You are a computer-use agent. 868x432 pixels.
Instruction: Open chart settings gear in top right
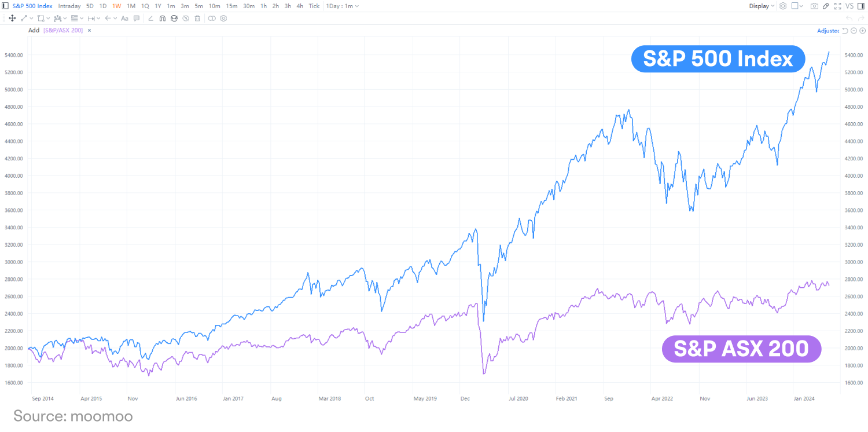(x=783, y=6)
